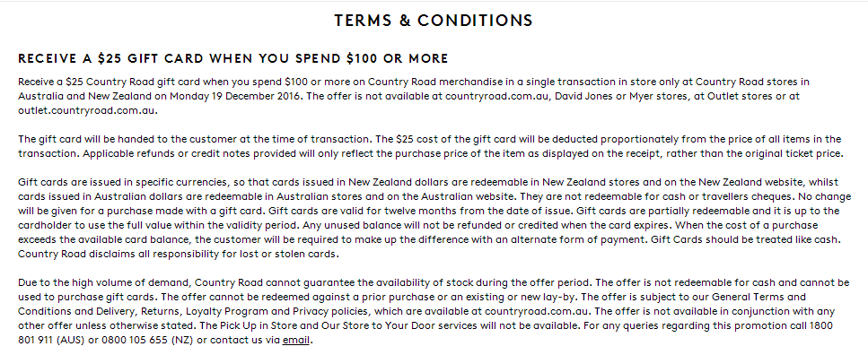
Task: Click the outlet.countryroad.com.au address text
Action: pos(87,110)
